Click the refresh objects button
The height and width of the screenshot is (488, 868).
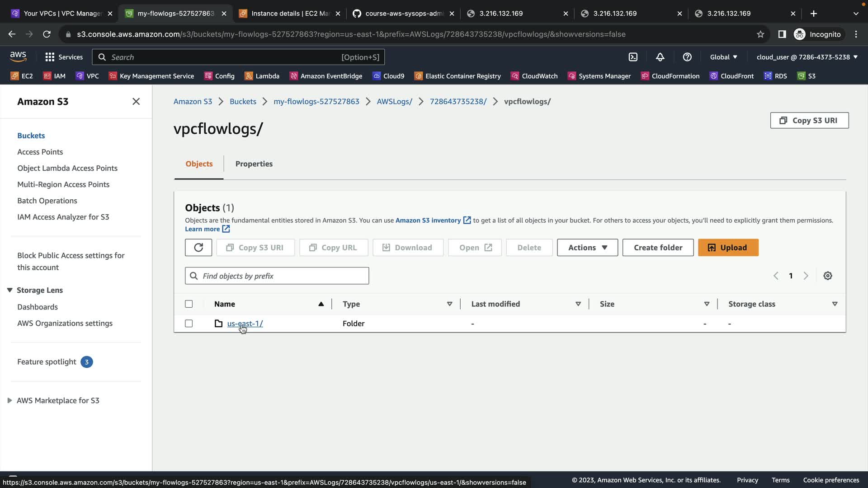(198, 248)
